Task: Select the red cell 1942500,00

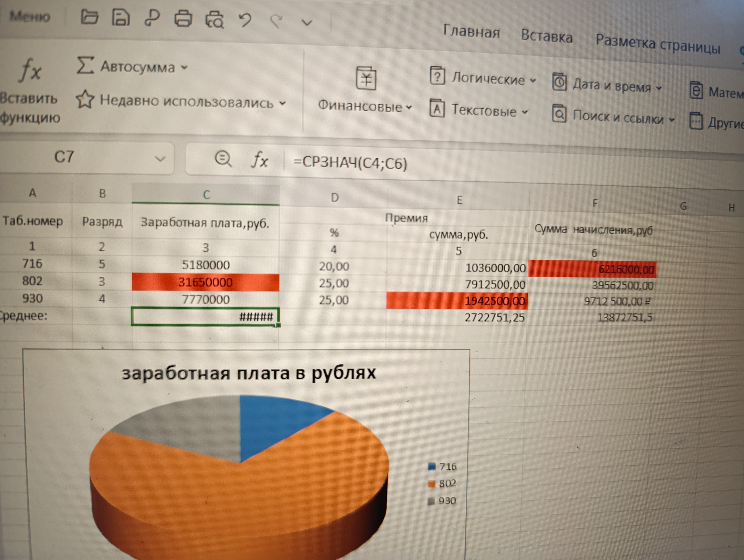Action: 457,300
